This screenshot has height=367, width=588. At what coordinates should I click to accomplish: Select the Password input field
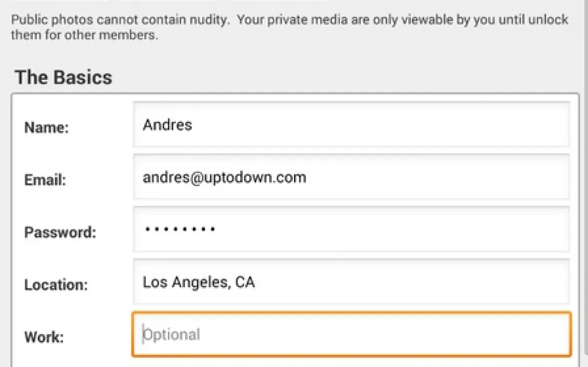351,230
